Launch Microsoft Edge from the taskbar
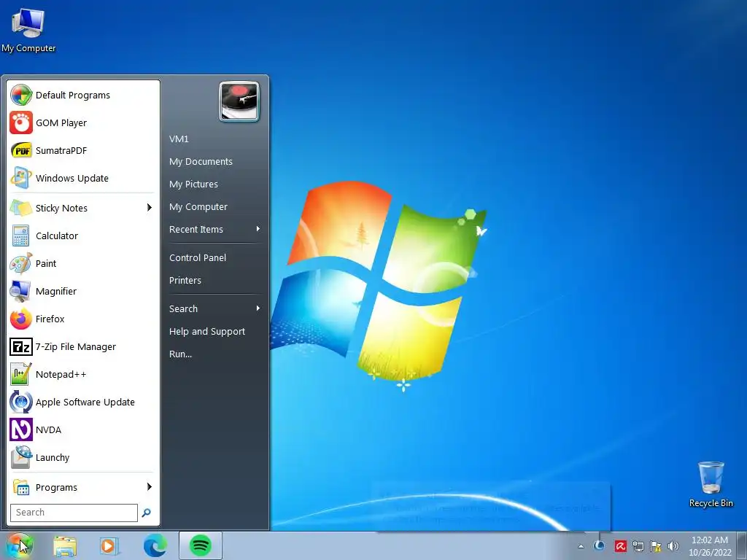 pos(155,545)
